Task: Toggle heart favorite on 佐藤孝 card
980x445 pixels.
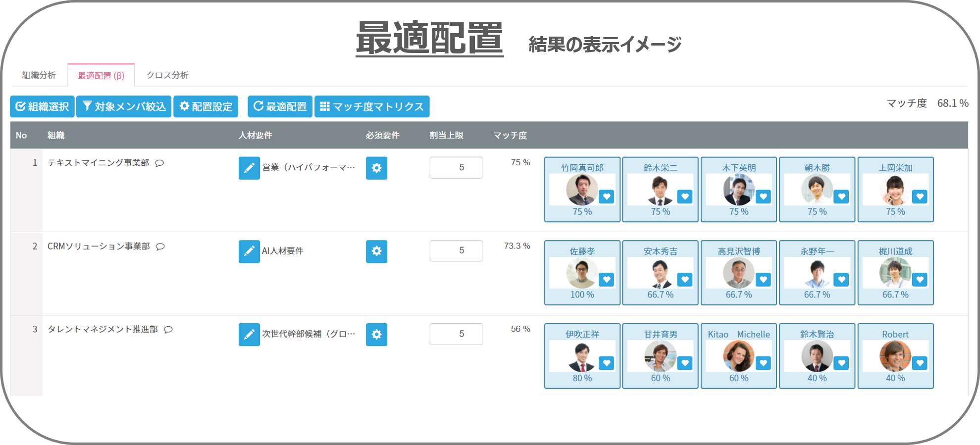Action: point(606,280)
